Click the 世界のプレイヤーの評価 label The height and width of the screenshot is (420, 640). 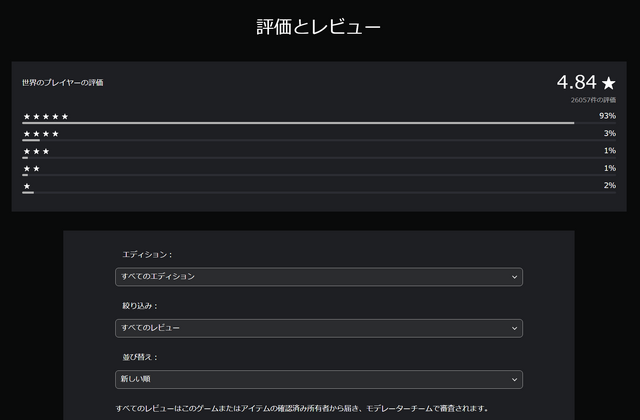click(62, 82)
